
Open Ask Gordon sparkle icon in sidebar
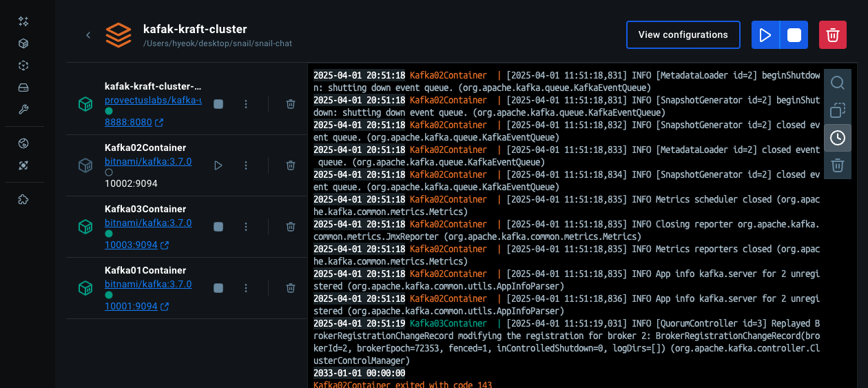pyautogui.click(x=23, y=21)
